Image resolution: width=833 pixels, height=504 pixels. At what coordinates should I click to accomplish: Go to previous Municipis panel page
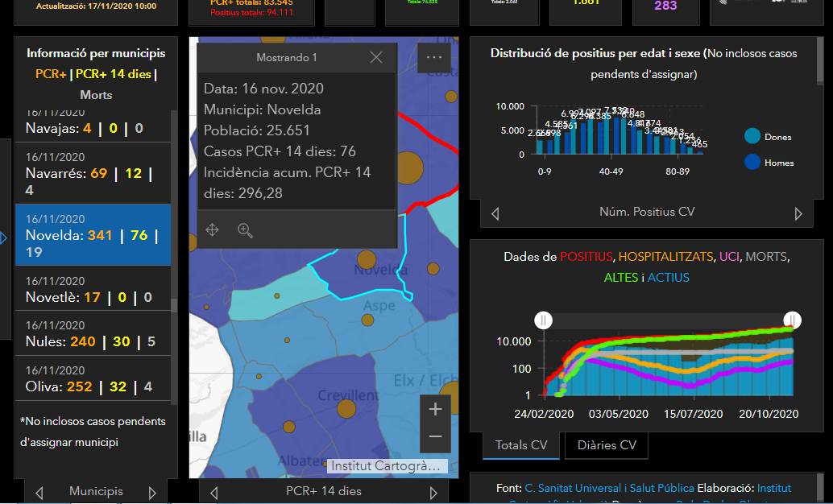point(39,492)
